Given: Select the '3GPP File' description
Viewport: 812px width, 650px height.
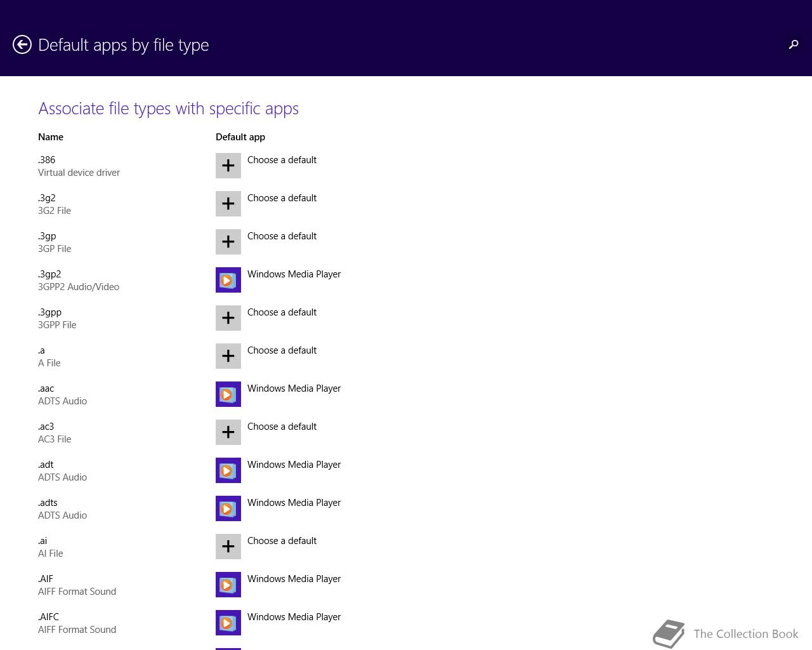Looking at the screenshot, I should click(57, 325).
